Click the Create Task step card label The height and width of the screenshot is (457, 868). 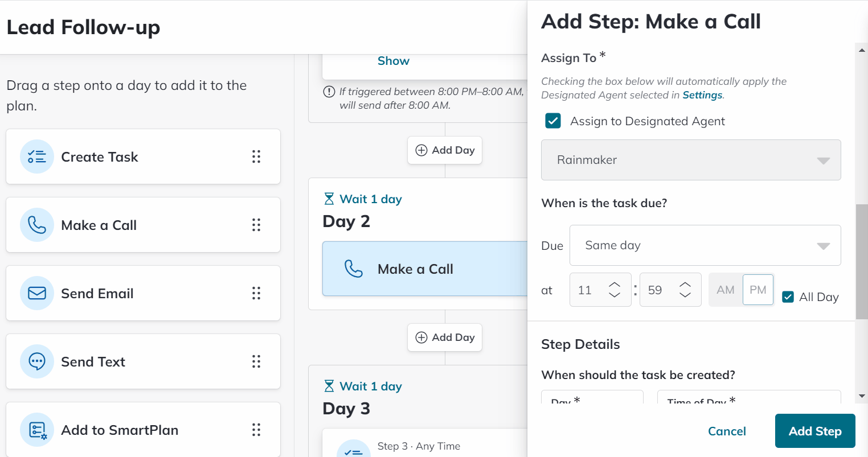click(x=100, y=157)
